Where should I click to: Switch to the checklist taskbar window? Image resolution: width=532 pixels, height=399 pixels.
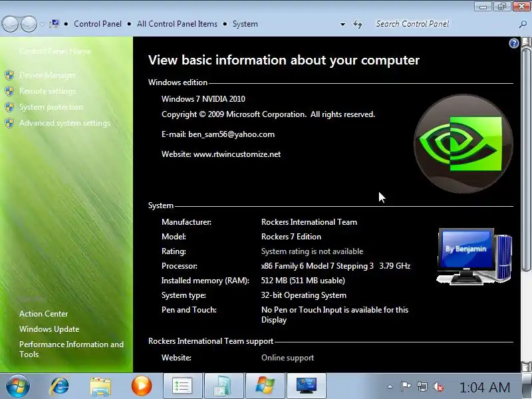(x=183, y=386)
